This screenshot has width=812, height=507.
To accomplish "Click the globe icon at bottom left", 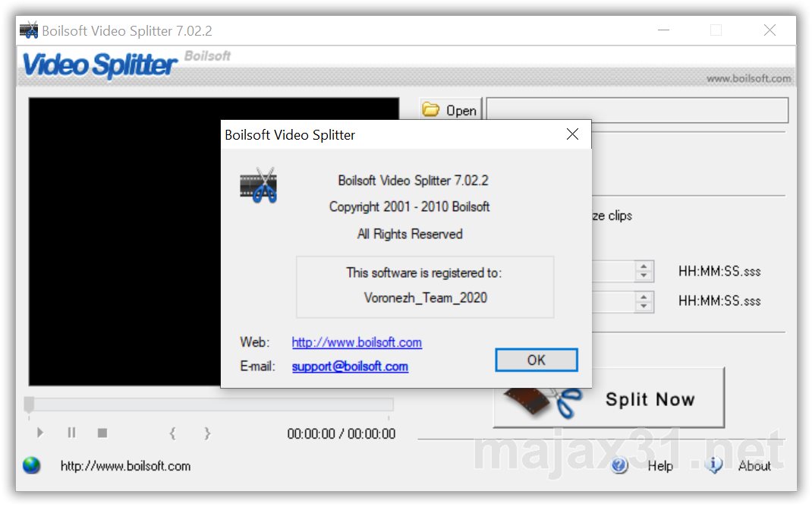I will (32, 465).
